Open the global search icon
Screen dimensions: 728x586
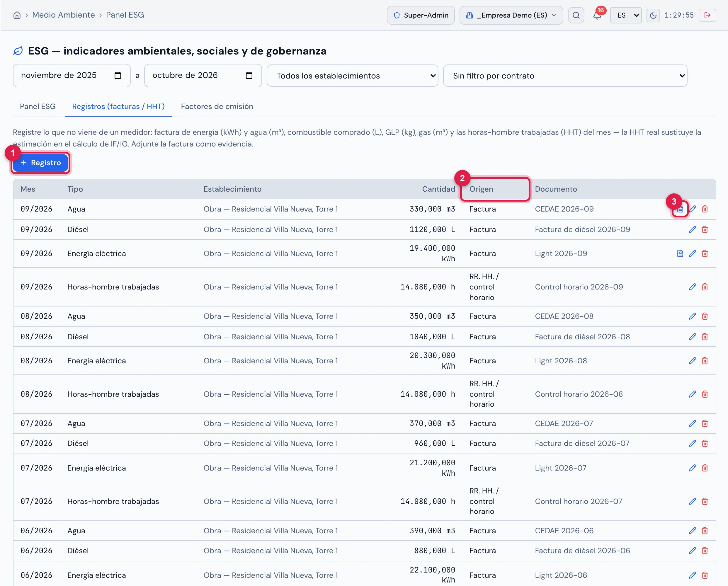(x=576, y=15)
